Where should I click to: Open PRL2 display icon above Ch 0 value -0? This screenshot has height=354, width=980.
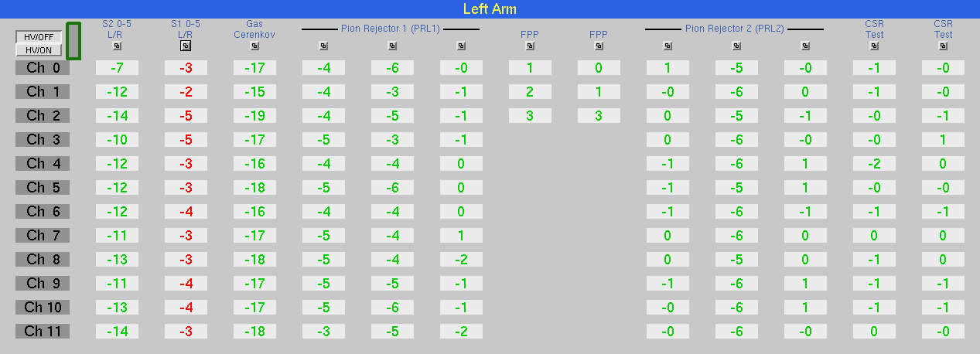click(x=805, y=46)
